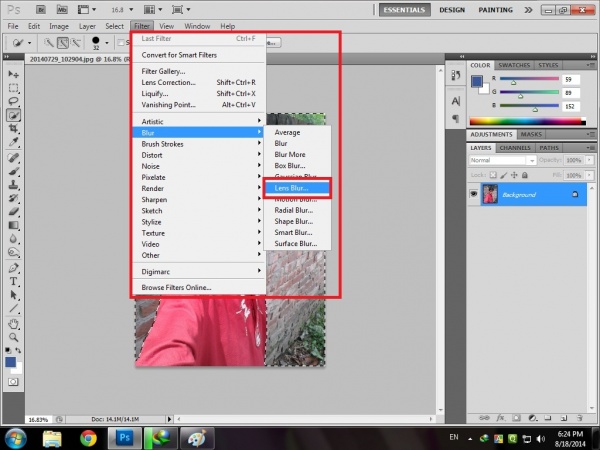Screen dimensions: 600x450
Task: Open the tool preset picker arrow
Action: (29, 43)
